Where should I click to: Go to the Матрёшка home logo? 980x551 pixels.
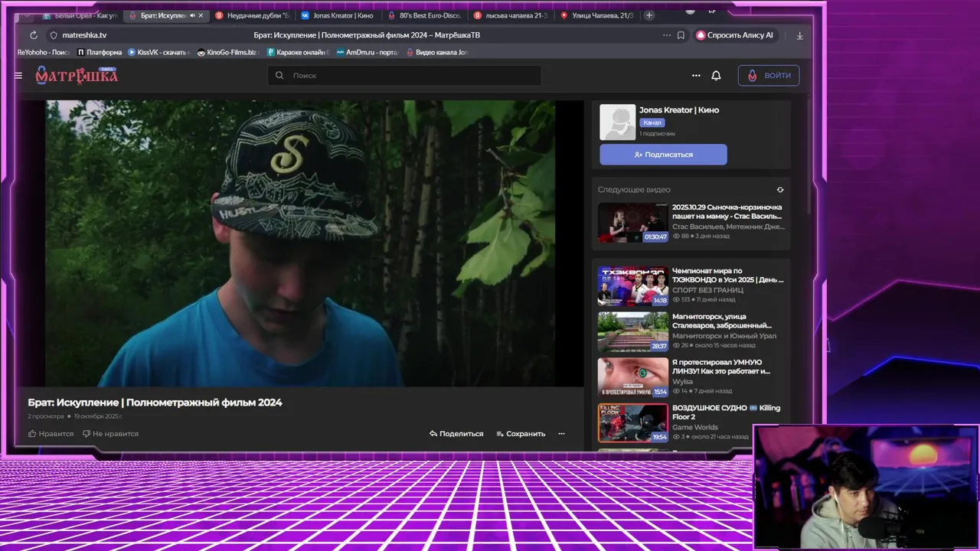77,75
